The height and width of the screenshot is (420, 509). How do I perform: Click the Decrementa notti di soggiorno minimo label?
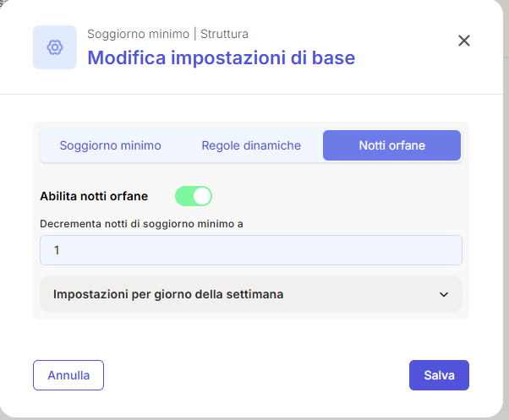point(141,224)
